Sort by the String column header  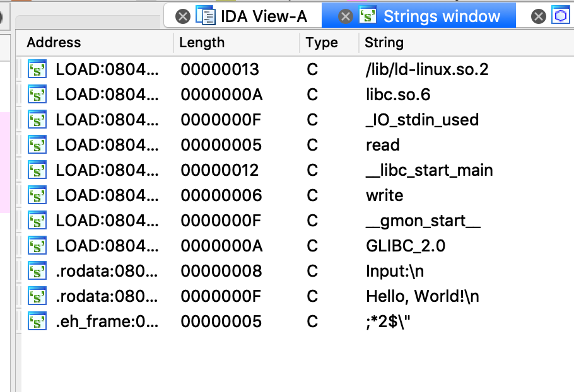(x=384, y=42)
